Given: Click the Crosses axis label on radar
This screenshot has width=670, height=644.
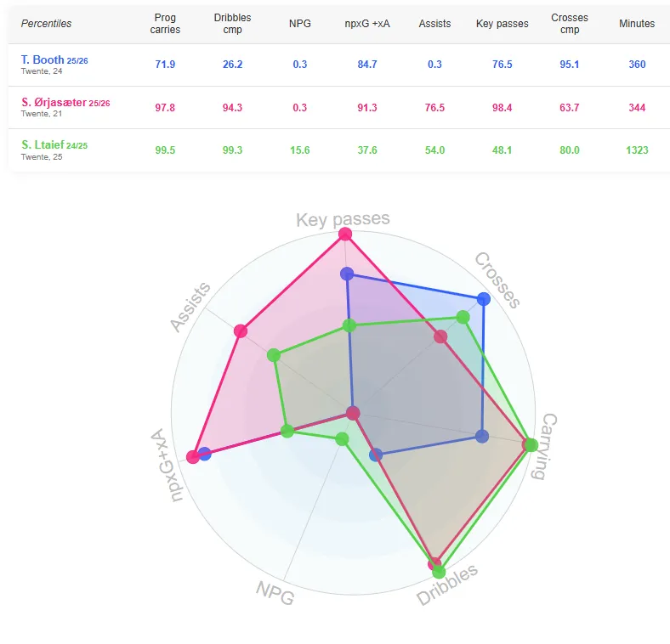Looking at the screenshot, I should coord(497,280).
